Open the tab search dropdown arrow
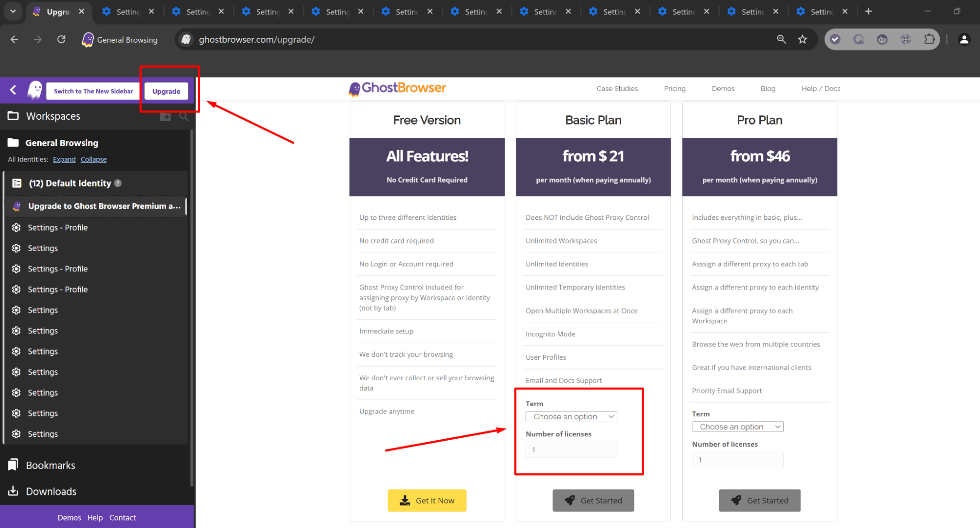Viewport: 980px width, 528px height. click(x=13, y=11)
